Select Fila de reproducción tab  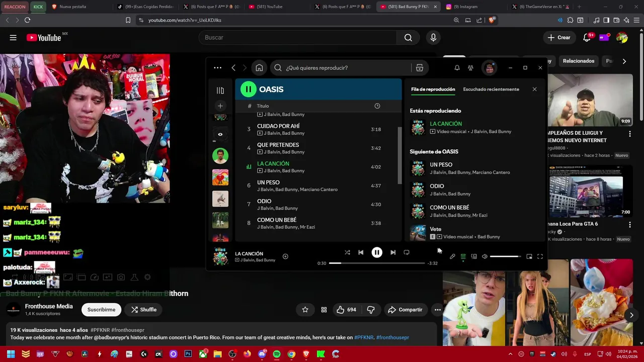pyautogui.click(x=433, y=89)
